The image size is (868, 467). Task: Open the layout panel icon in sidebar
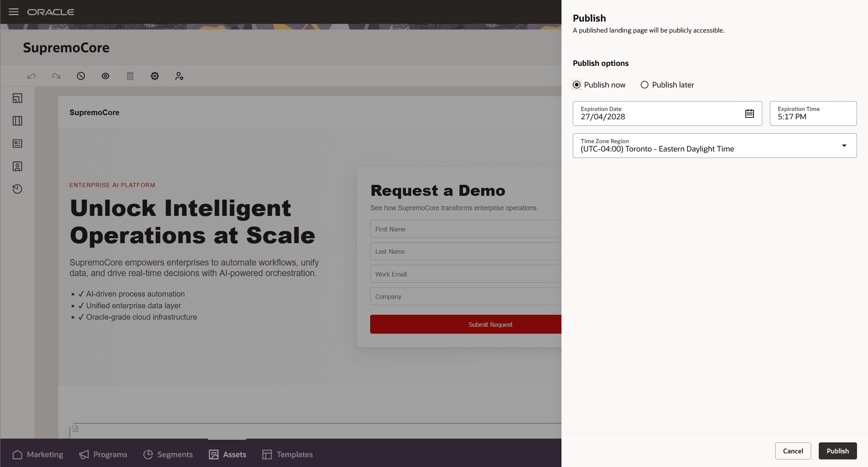17,98
